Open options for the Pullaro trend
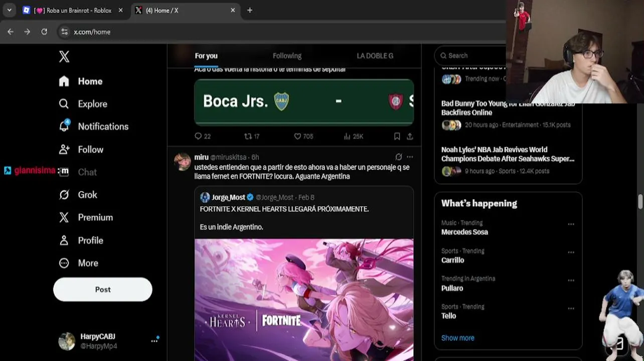Image resolution: width=644 pixels, height=361 pixels. tap(571, 280)
